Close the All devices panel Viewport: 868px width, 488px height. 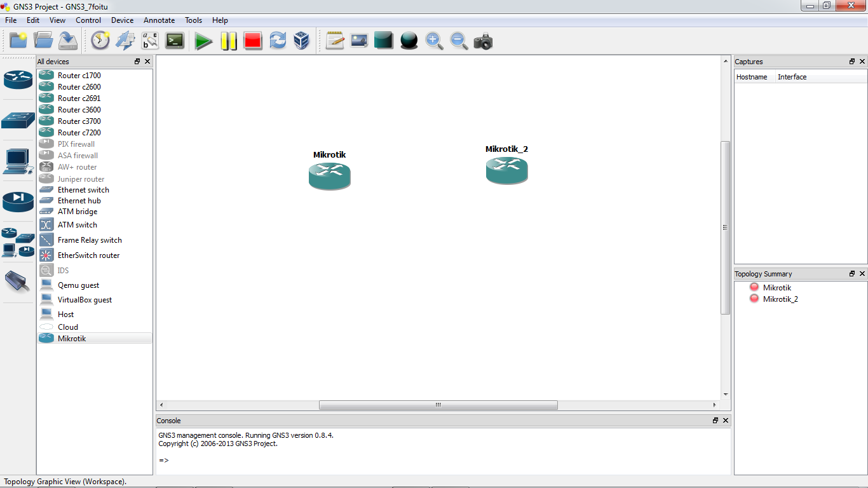147,62
